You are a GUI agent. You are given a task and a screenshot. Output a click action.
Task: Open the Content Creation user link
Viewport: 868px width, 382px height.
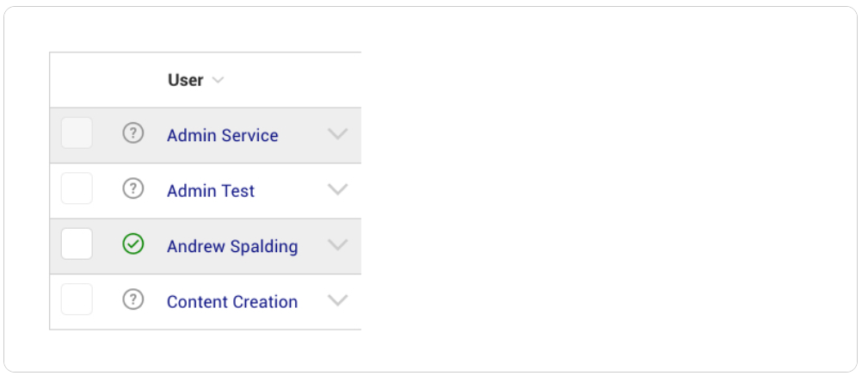232,301
